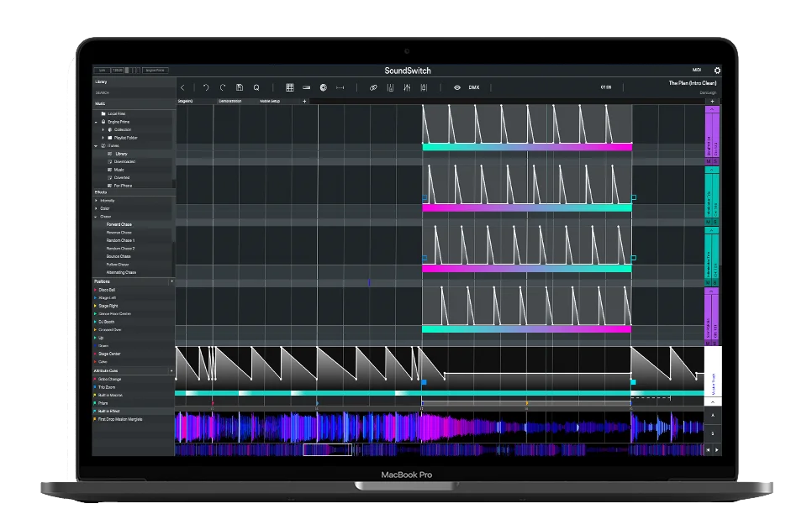Screen dimensions: 812x530
Task: Select the Downloaded playlist
Action: pos(124,161)
